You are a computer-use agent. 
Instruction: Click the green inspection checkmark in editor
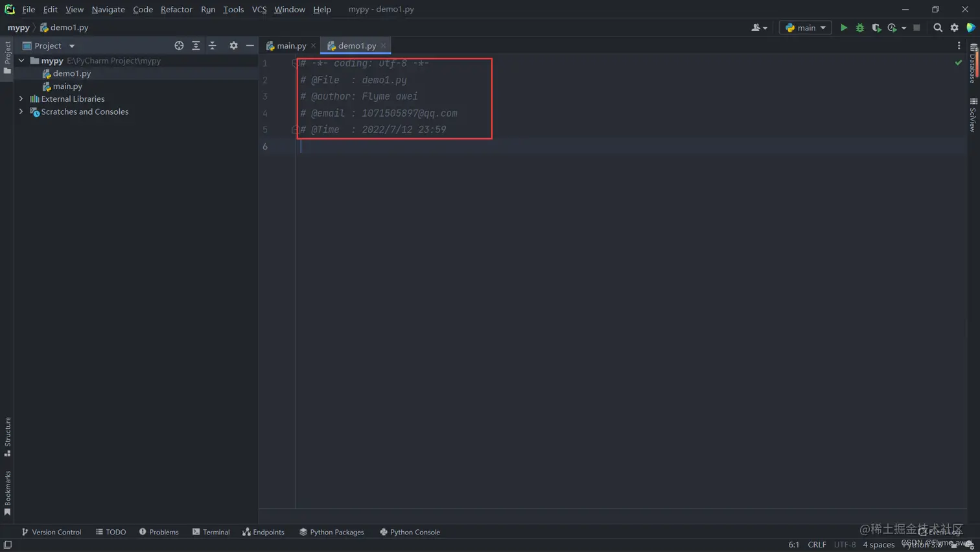(x=959, y=62)
